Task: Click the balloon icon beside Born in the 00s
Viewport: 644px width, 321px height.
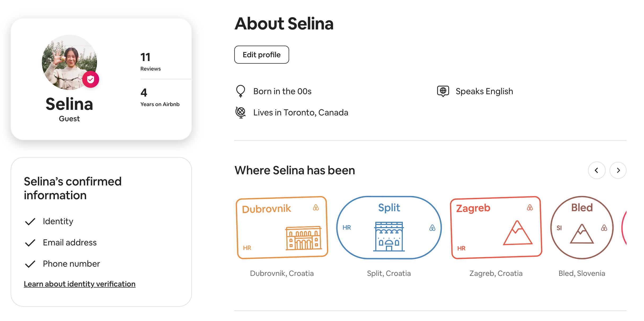Action: (x=240, y=91)
